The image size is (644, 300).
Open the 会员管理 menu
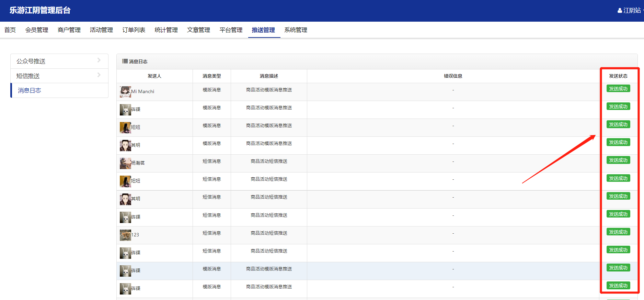pyautogui.click(x=37, y=30)
